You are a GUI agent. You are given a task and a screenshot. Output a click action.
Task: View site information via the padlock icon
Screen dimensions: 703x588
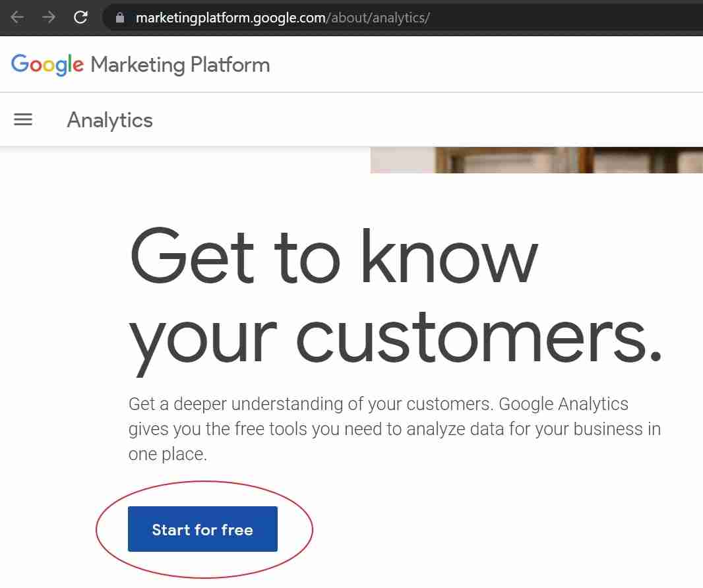pyautogui.click(x=120, y=18)
